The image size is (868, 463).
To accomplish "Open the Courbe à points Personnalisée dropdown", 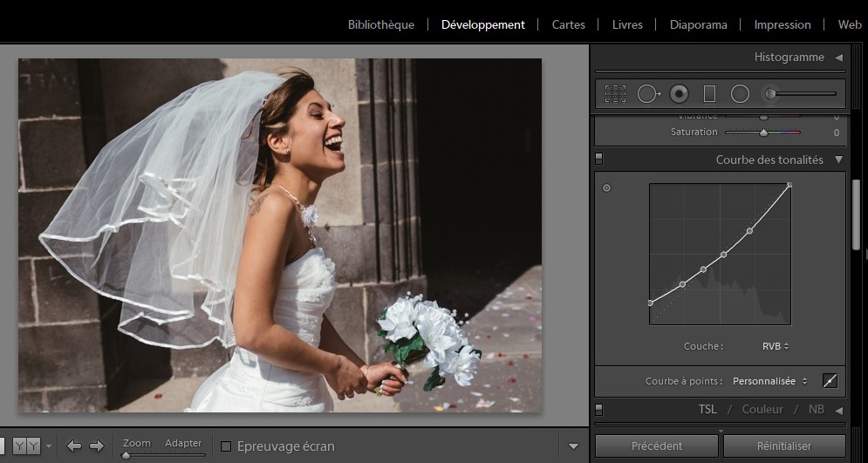I will pyautogui.click(x=770, y=381).
